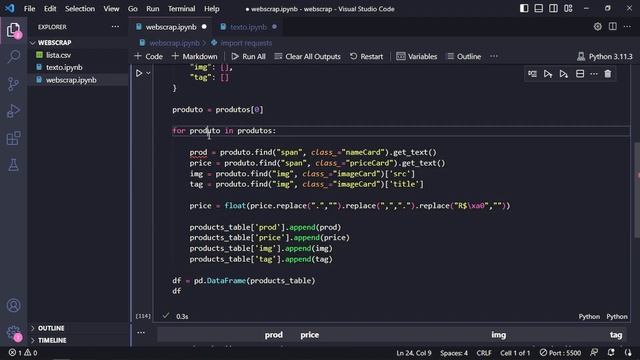Toggle bottom panel layout icon
Viewport: 640px width, 360px height.
(539, 9)
